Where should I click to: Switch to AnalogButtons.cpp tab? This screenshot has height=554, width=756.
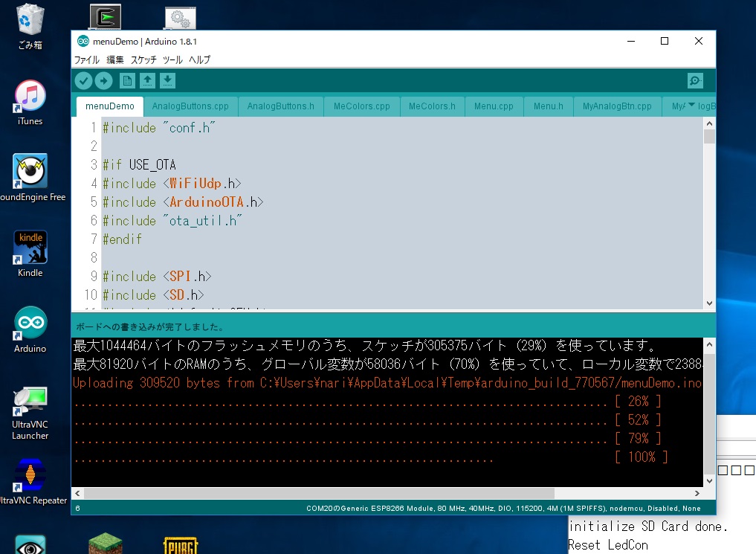190,106
